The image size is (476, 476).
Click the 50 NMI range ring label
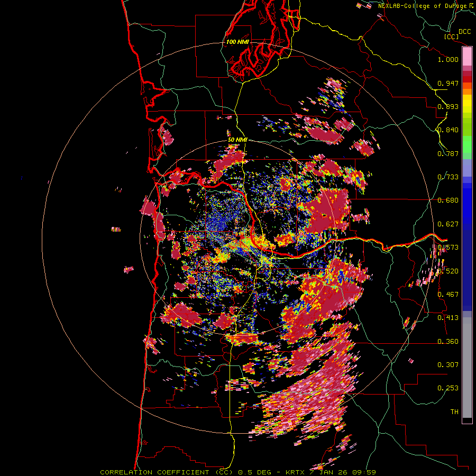point(237,140)
